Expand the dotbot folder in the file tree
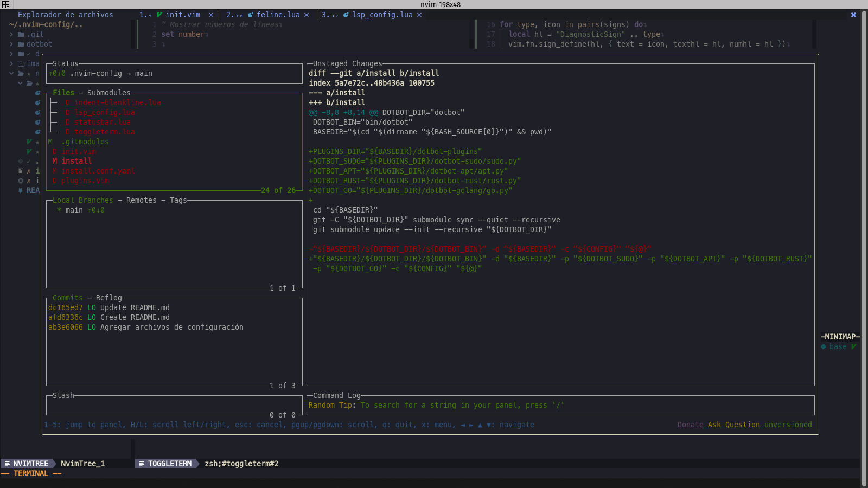The width and height of the screenshot is (868, 488). (x=11, y=44)
